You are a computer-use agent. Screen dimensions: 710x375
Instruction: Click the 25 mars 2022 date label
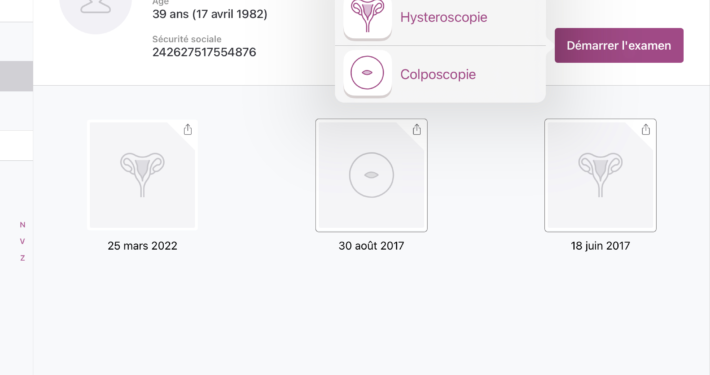(x=142, y=246)
